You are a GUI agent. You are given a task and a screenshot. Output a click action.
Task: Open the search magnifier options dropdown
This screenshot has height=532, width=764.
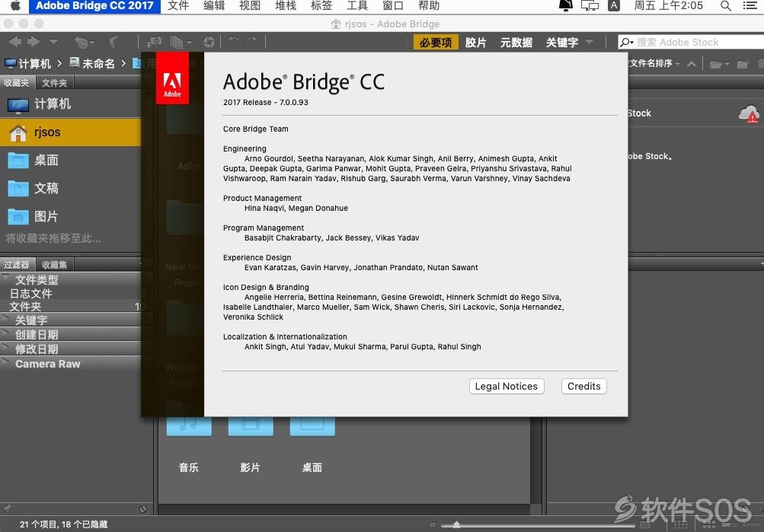[626, 43]
